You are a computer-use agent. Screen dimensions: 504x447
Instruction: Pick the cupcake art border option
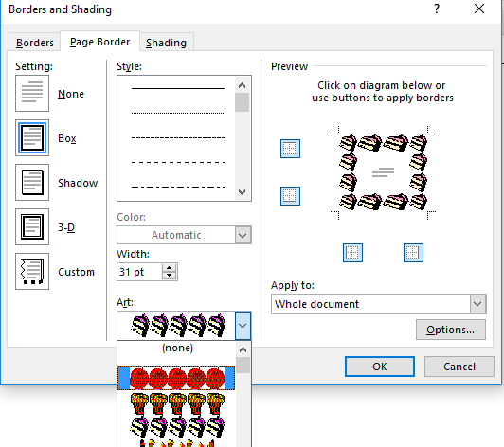point(177,403)
